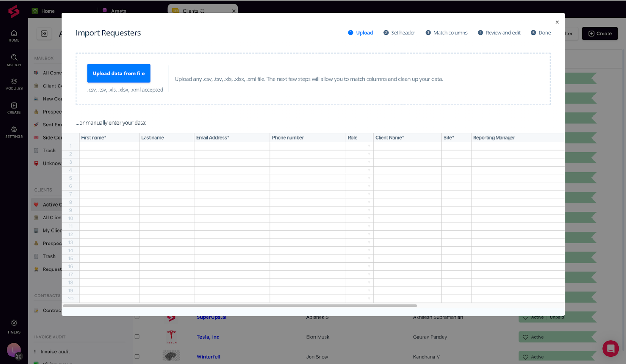Tick the SuperOps.ai row checkbox
The image size is (626, 364).
(x=137, y=317)
